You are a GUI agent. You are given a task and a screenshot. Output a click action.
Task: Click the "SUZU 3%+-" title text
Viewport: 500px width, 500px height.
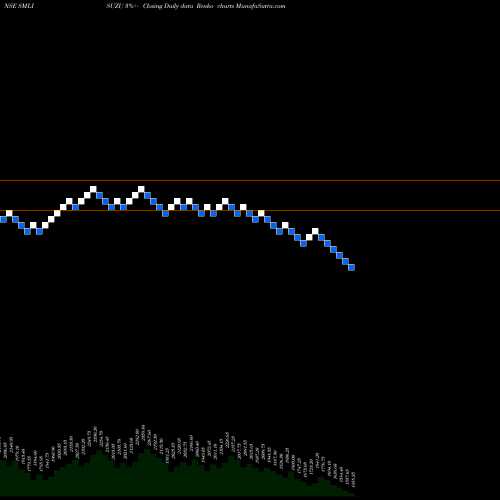(x=123, y=6)
